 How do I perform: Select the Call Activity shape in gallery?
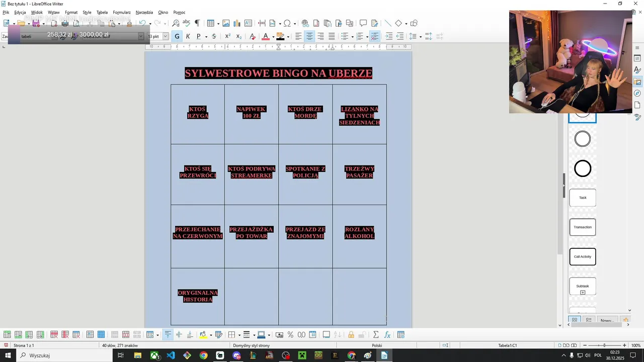point(583,256)
